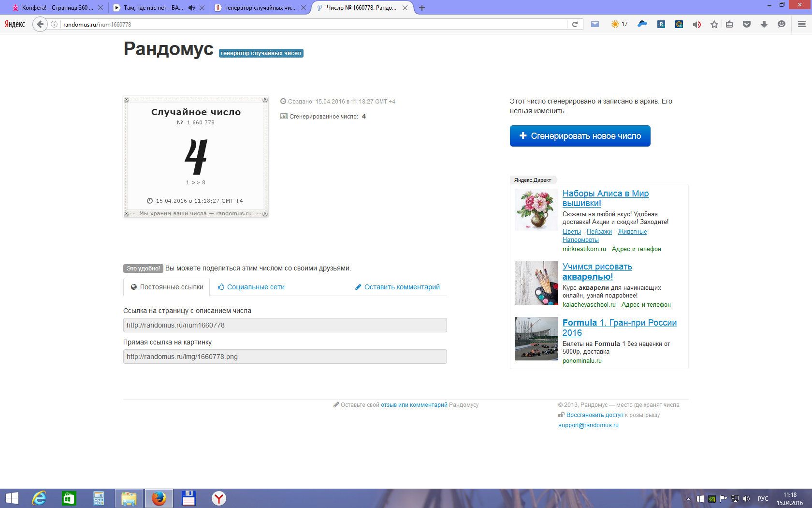The width and height of the screenshot is (812, 508).
Task: Mute the tab playing 'Там, где нас нет'
Action: pyautogui.click(x=191, y=8)
